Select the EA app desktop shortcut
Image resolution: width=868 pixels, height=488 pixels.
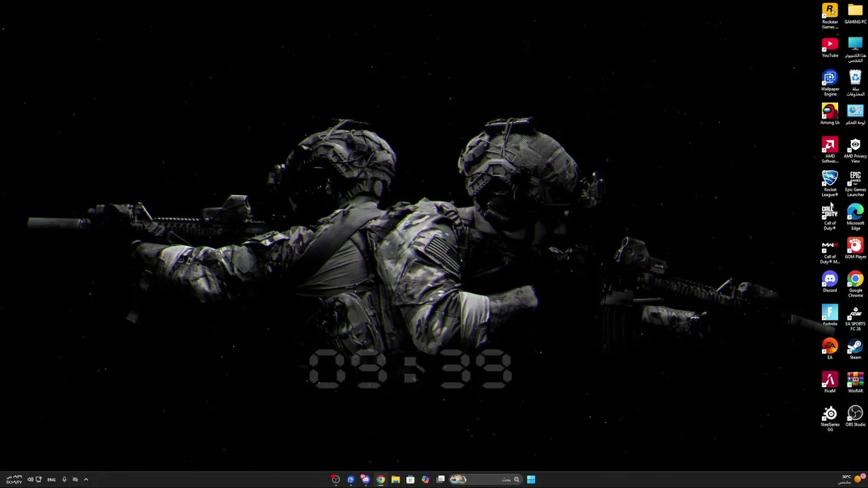[x=830, y=350]
